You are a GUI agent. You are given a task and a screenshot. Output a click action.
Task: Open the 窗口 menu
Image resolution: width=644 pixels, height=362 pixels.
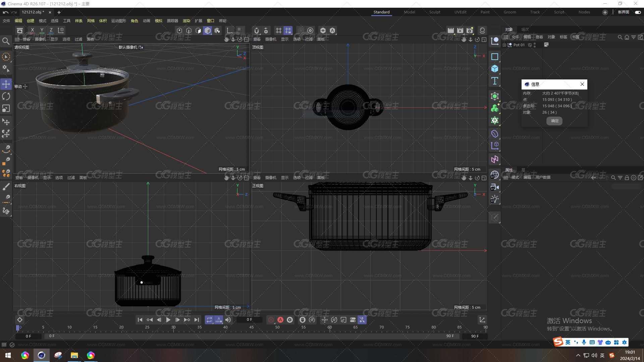[x=210, y=21]
